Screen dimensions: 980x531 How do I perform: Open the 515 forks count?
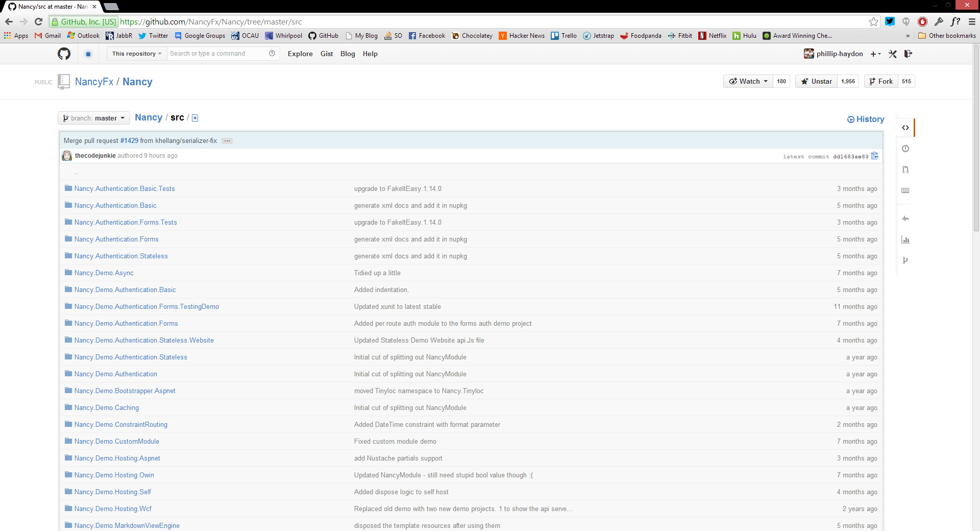point(906,81)
